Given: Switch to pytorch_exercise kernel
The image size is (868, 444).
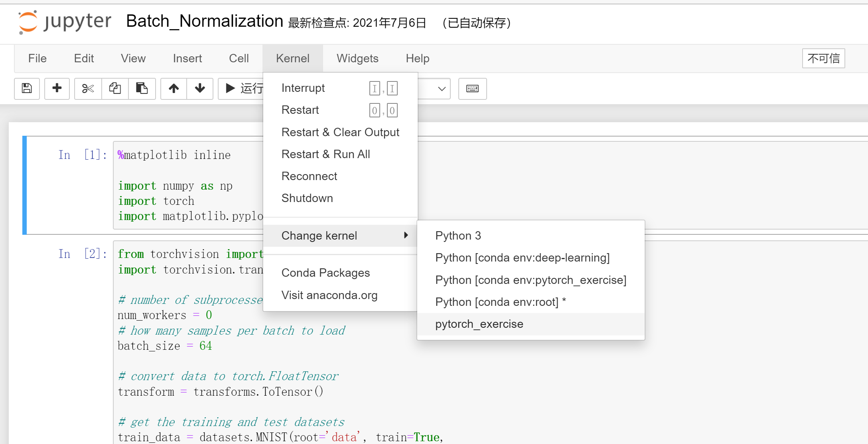Looking at the screenshot, I should [x=479, y=324].
